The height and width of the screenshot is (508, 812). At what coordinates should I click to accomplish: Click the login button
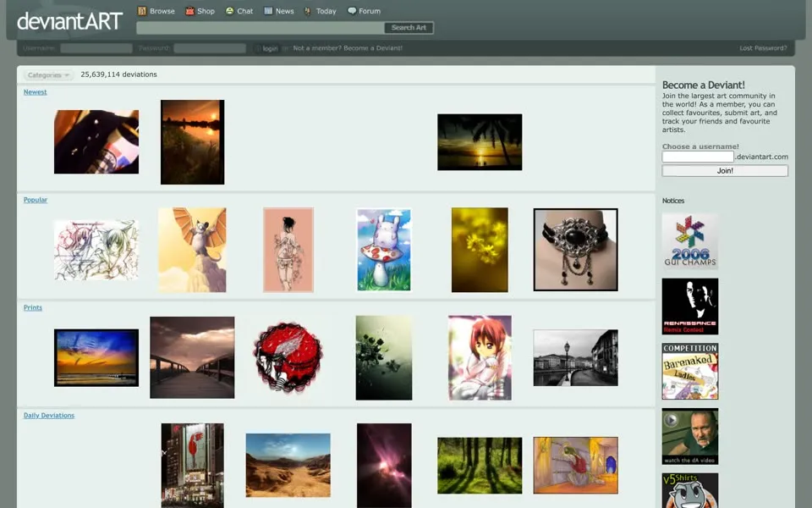[267, 48]
